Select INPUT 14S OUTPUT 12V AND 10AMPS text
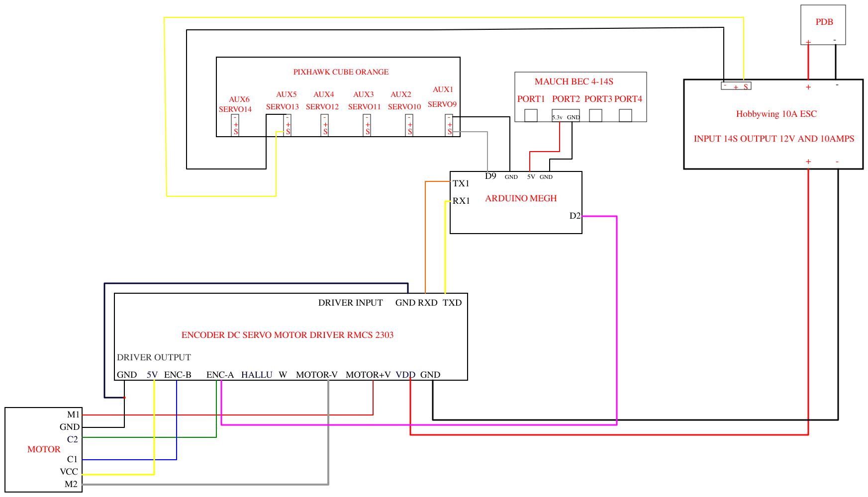The width and height of the screenshot is (868, 497). point(774,139)
